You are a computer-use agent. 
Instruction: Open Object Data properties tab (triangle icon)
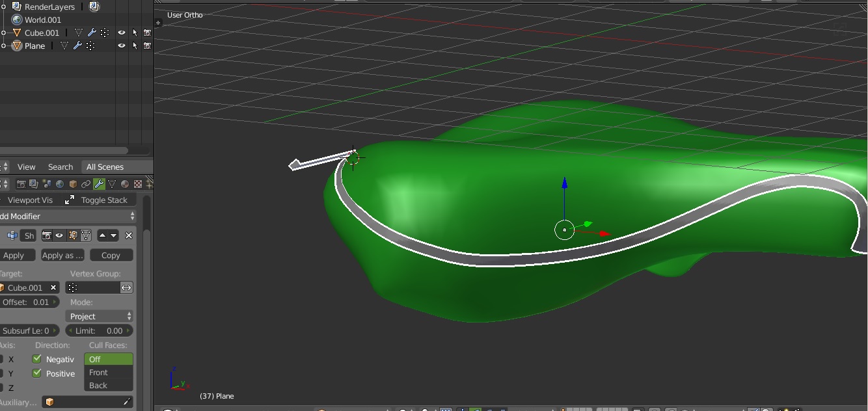click(112, 184)
